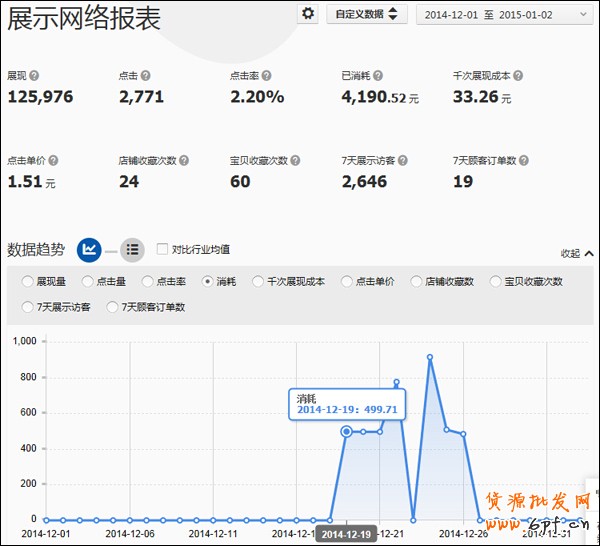
Task: Click help icon next to 千次展现成本
Action: 518,76
